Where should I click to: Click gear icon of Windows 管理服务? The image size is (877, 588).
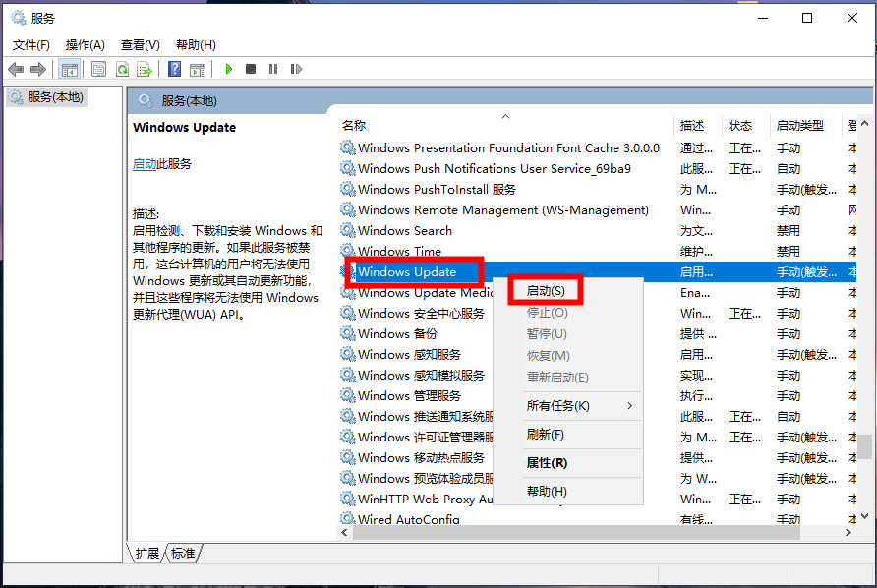tap(348, 395)
